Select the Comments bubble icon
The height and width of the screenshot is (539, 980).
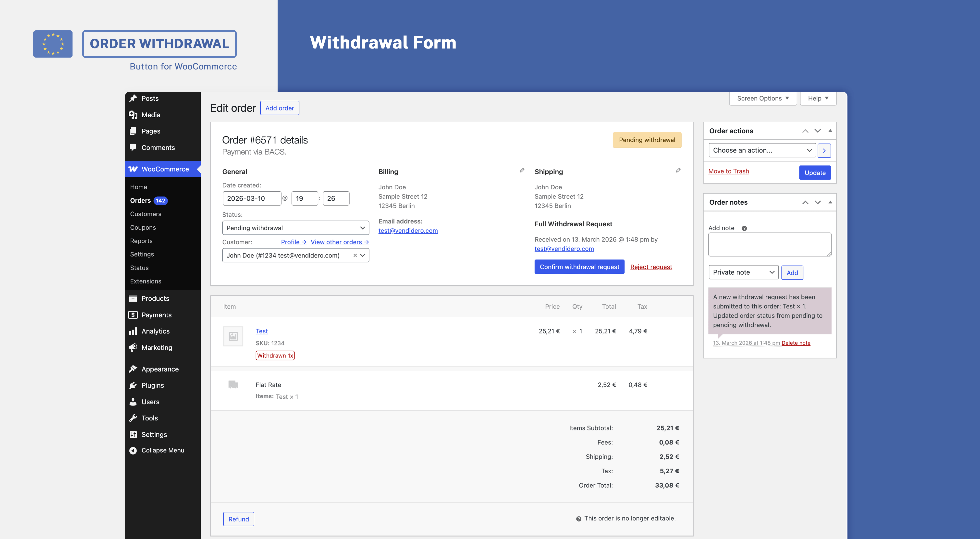133,147
